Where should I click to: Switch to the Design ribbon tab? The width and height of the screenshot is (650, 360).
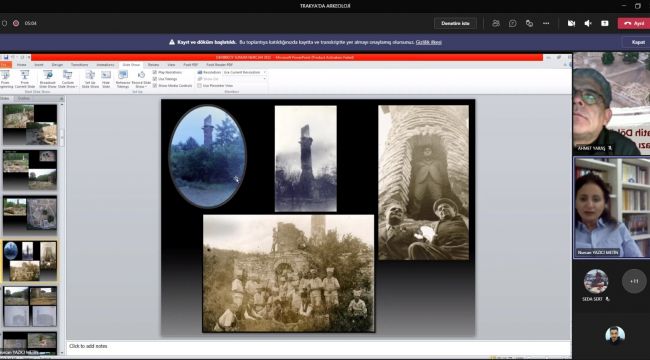pos(57,65)
